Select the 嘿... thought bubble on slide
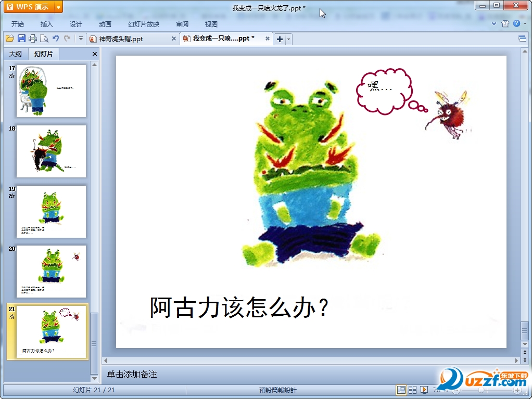532x399 pixels. tap(384, 91)
